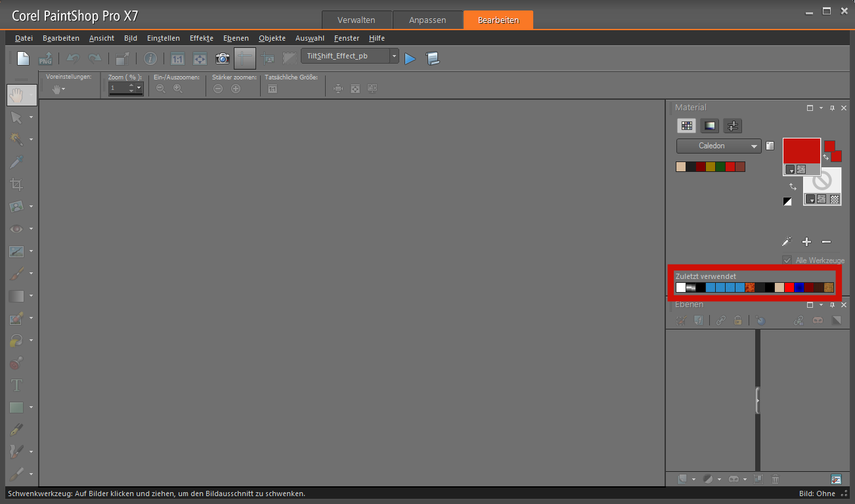The width and height of the screenshot is (855, 504).
Task: Switch to the Anpassen tab
Action: (427, 20)
